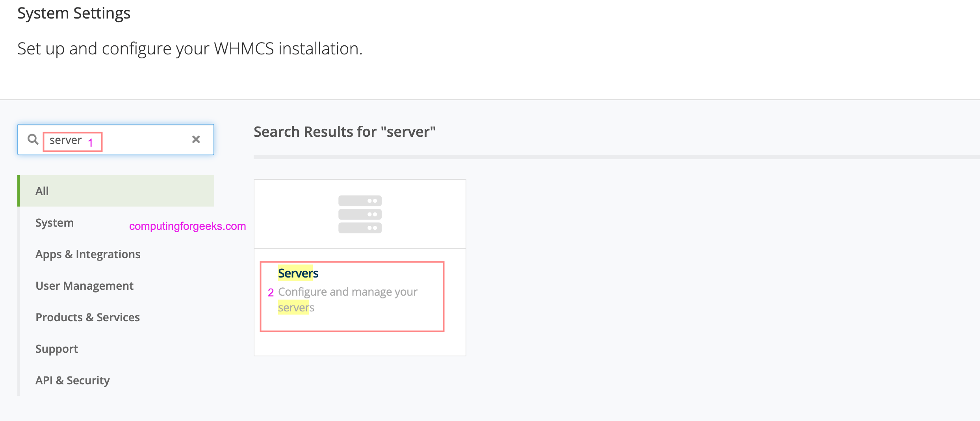Click the search field containing "server"
The image size is (980, 421).
(x=116, y=140)
